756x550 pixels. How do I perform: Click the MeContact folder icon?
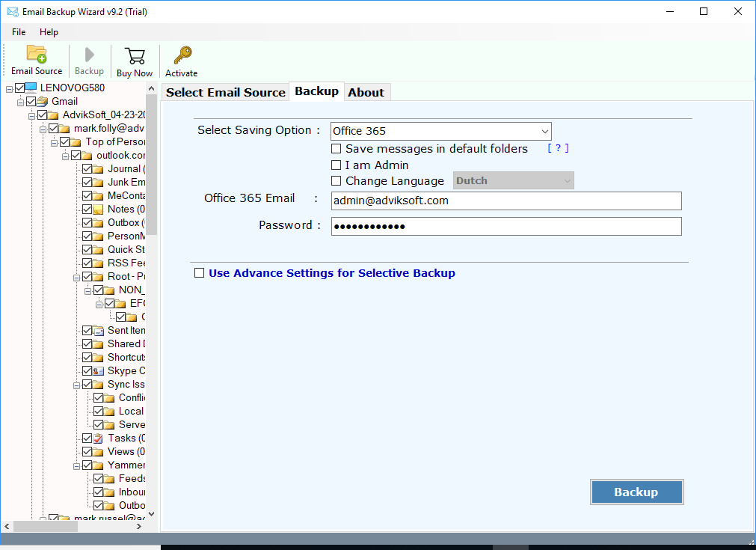click(x=98, y=196)
